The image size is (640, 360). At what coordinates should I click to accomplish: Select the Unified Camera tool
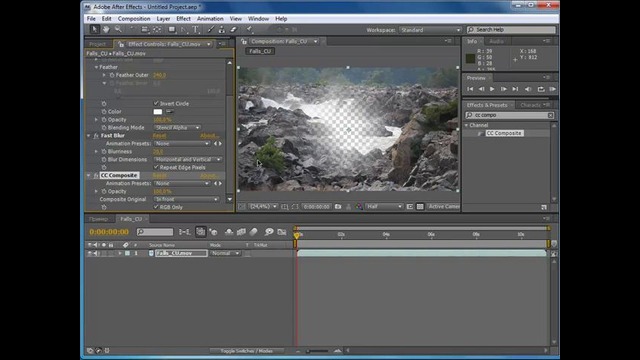pos(144,29)
